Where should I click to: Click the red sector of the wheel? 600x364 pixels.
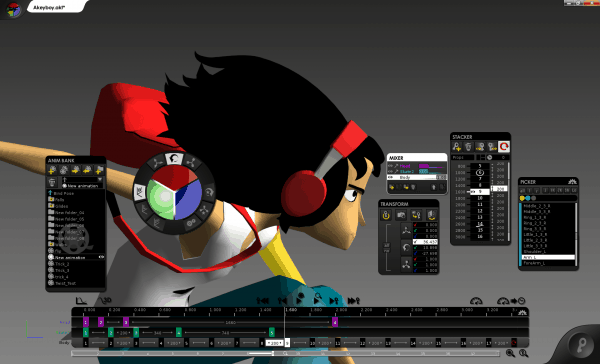click(175, 177)
